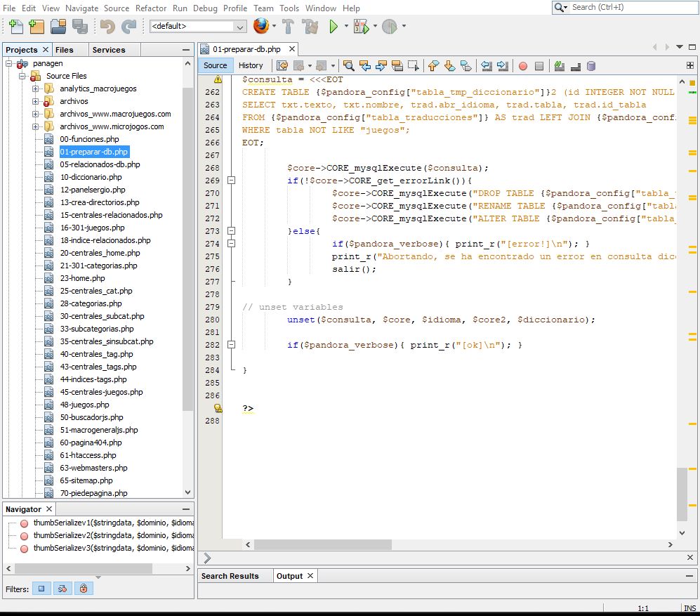Open the Refactor menu
Screen dimensions: 700x616
click(x=151, y=8)
